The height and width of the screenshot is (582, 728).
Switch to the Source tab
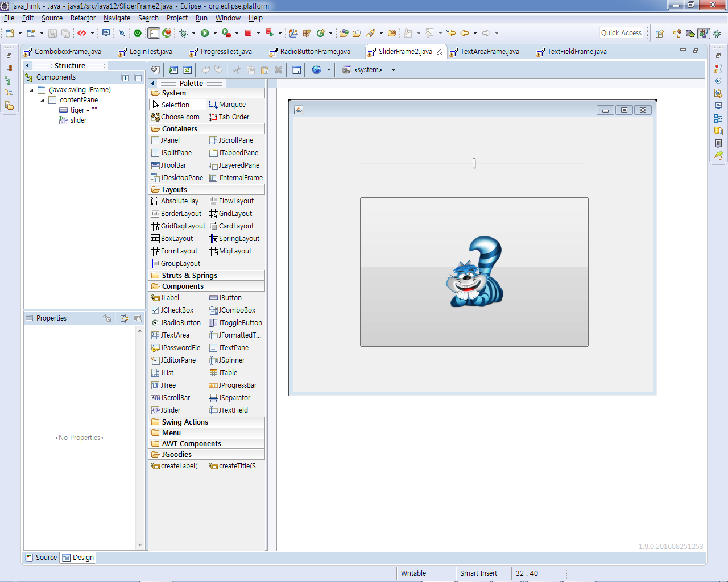point(41,558)
